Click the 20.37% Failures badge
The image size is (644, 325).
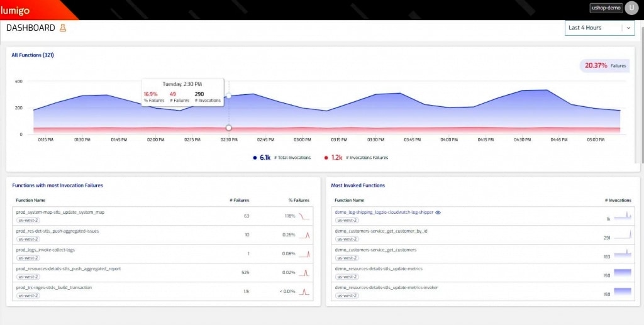[x=604, y=65]
